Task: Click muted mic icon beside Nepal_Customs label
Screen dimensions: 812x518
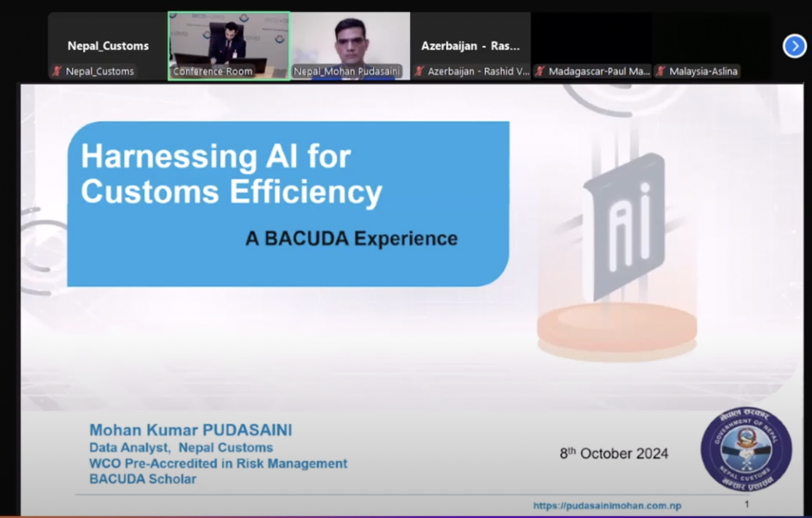Action: (x=57, y=71)
